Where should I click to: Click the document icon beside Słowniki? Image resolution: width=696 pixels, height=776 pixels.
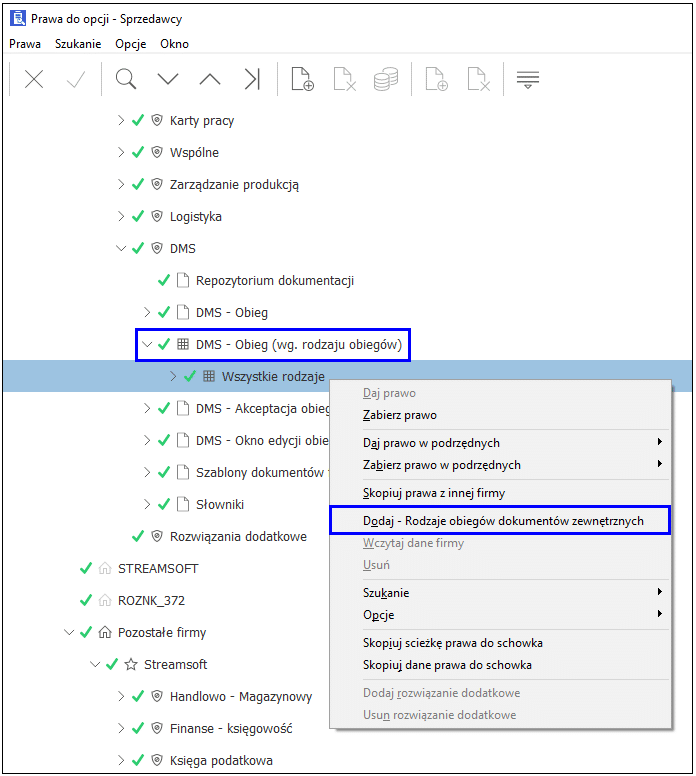point(183,504)
